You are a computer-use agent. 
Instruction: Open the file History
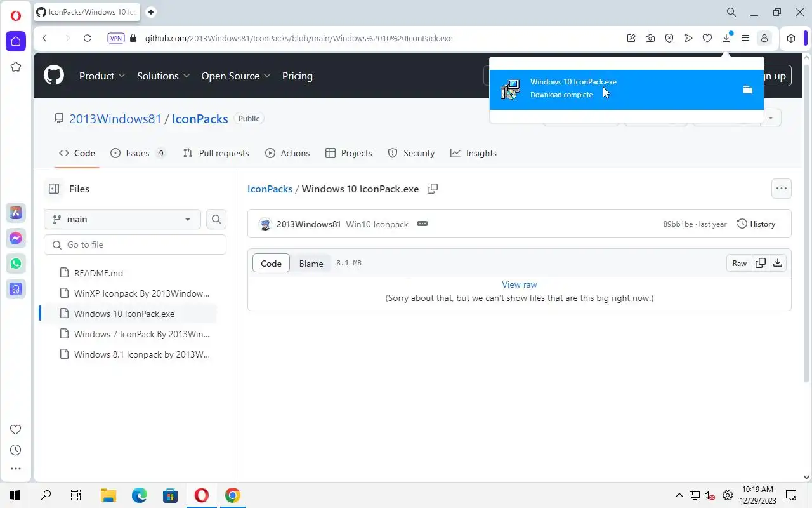[x=756, y=224]
